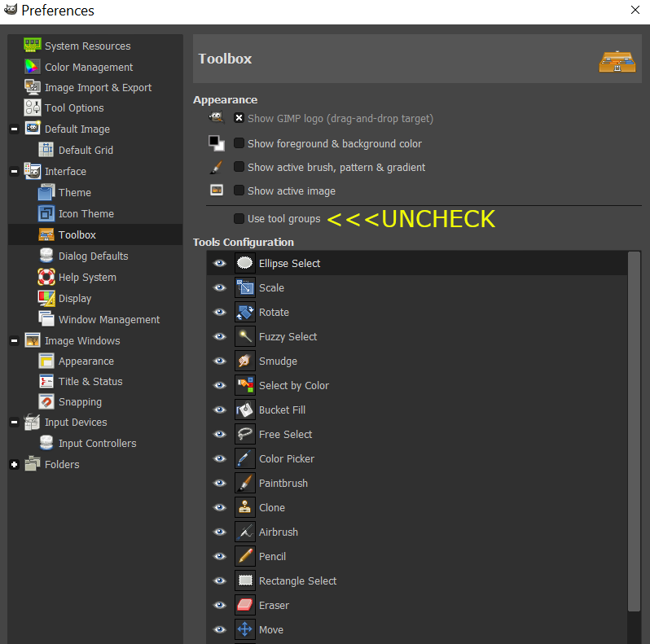Select the Eraser tool icon
650x644 pixels.
tap(245, 605)
